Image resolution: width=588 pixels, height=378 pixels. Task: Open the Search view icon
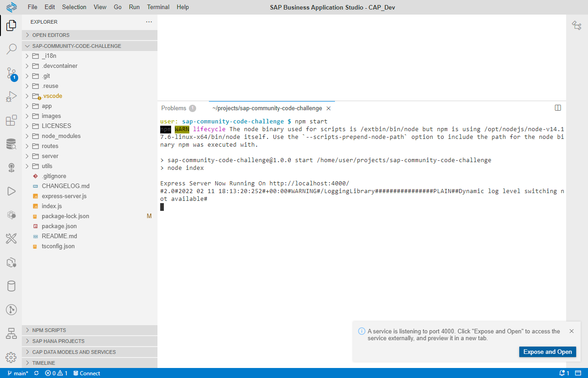pyautogui.click(x=11, y=49)
